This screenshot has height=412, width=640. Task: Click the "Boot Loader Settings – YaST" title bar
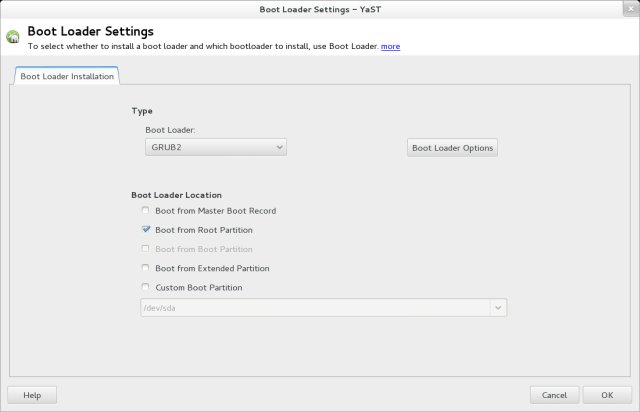319,9
